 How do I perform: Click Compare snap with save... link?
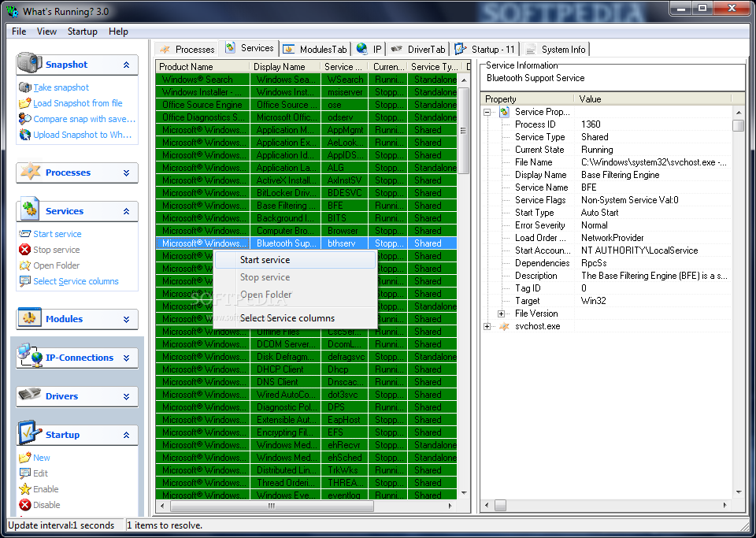click(x=84, y=119)
